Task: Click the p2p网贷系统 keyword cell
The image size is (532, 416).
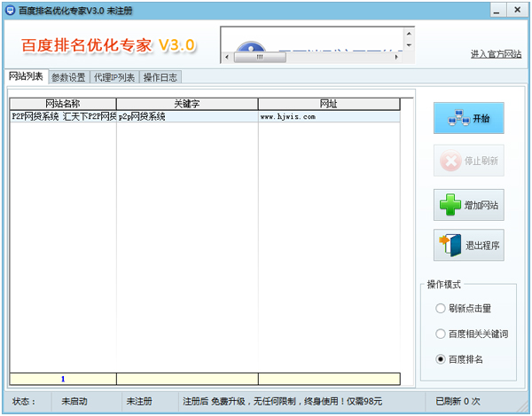Action: (x=187, y=116)
